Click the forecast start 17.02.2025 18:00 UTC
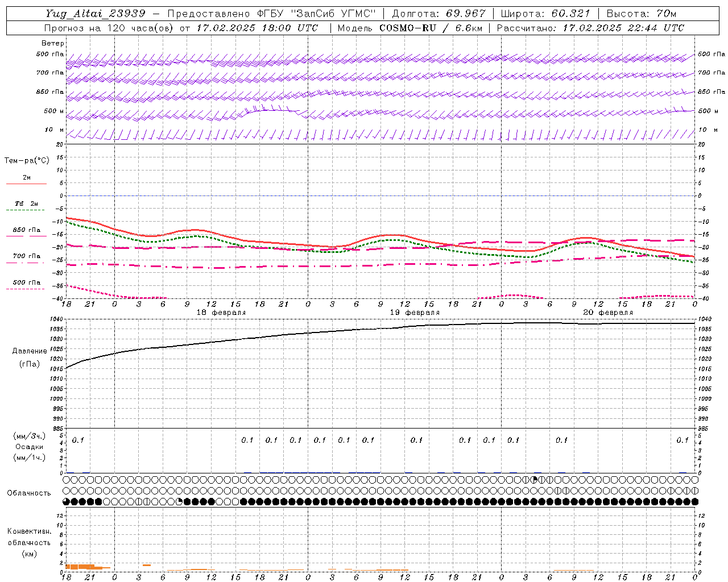Image resolution: width=728 pixels, height=582 pixels. click(257, 28)
